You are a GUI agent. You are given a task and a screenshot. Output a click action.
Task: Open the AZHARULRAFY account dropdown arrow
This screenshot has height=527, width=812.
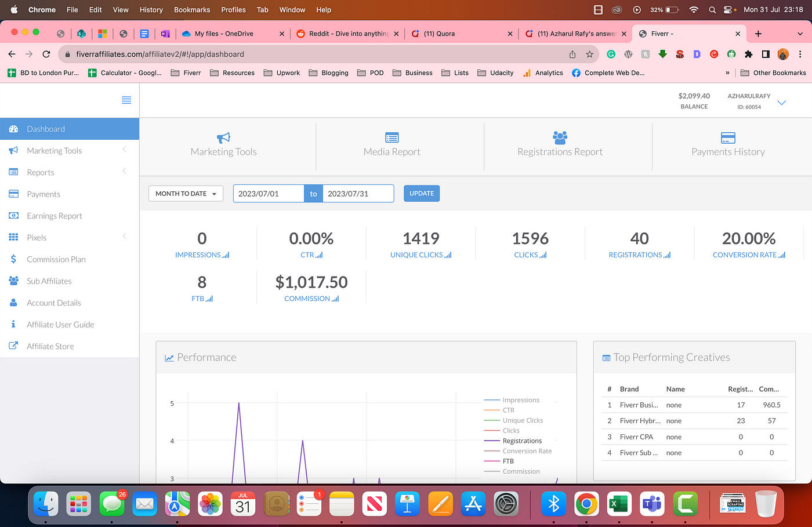point(781,103)
